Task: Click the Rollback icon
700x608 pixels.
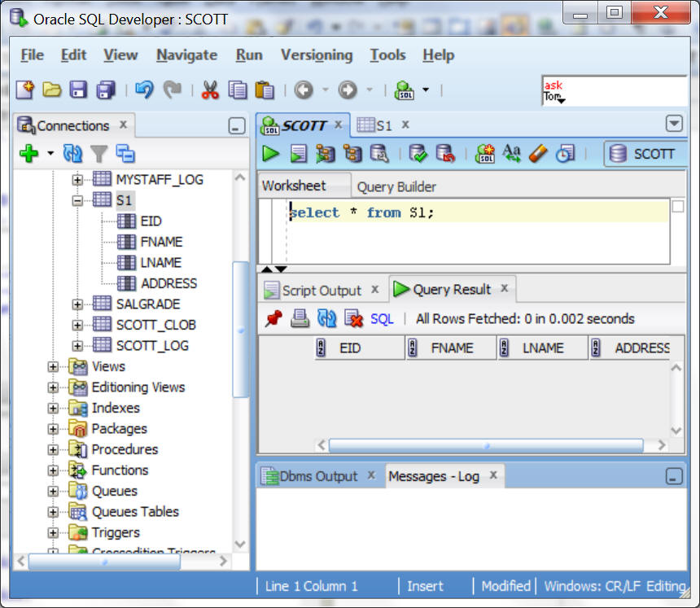Action: coord(445,154)
